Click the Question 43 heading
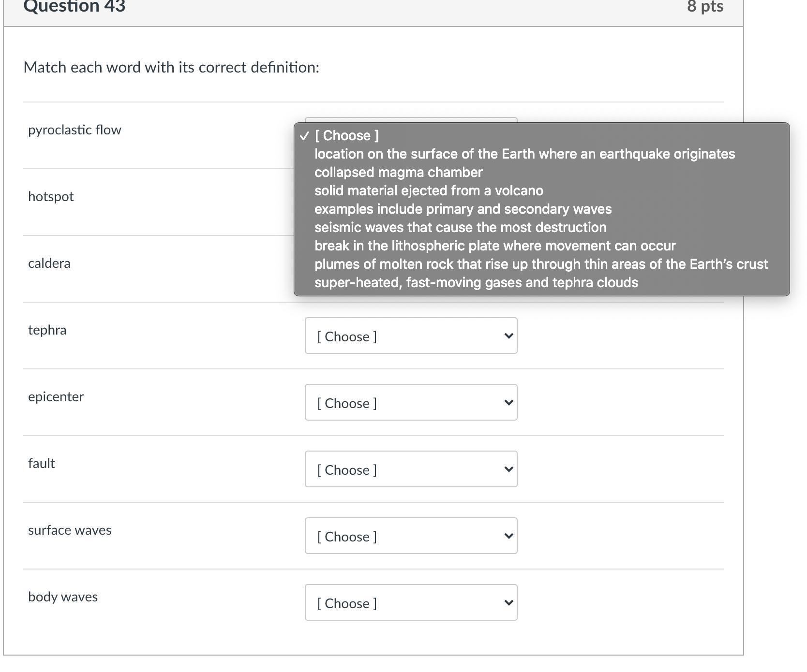This screenshot has height=672, width=807. click(74, 7)
